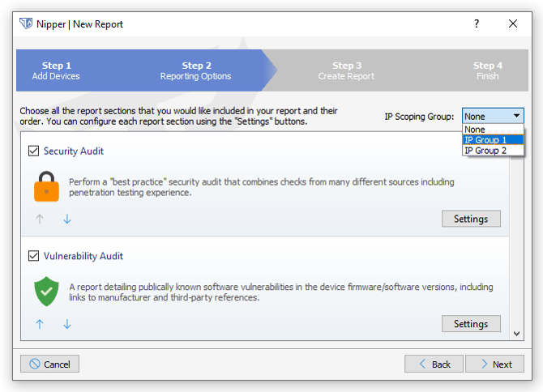This screenshot has width=543, height=392.
Task: Move Security Audit down with arrow
Action: [67, 219]
